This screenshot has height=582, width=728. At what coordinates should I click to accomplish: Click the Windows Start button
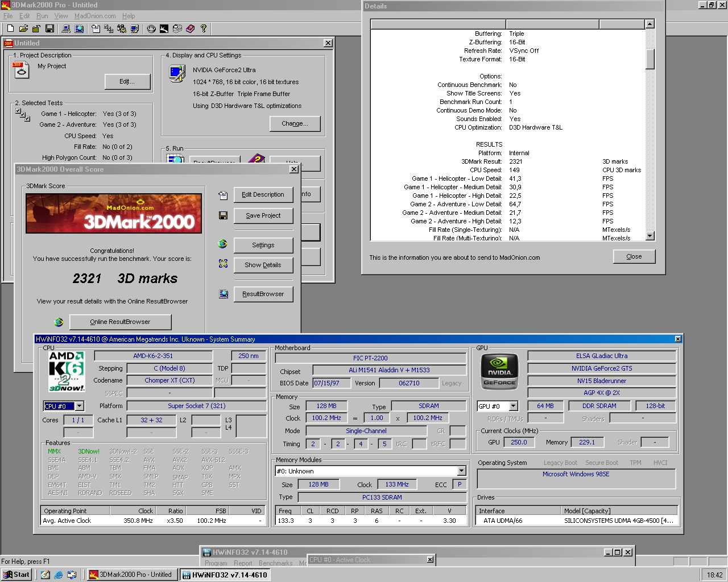(x=16, y=575)
